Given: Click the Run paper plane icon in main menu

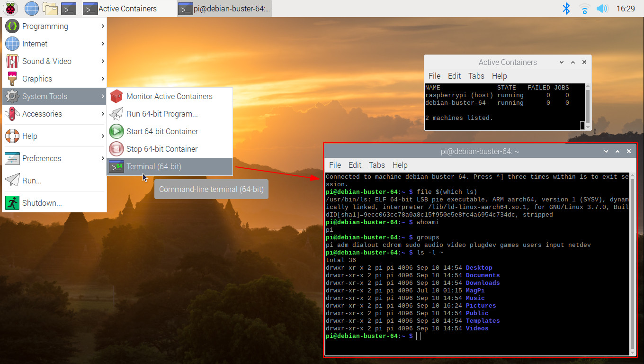Looking at the screenshot, I should click(x=12, y=181).
